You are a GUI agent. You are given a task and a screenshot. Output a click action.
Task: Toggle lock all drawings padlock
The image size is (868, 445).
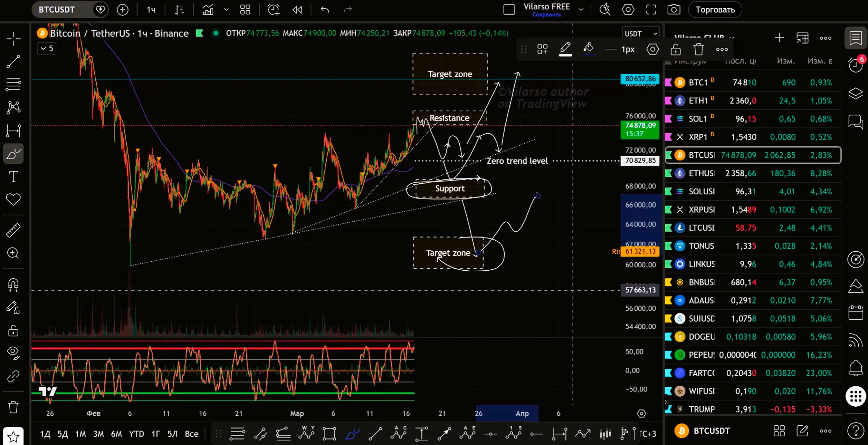pos(13,331)
